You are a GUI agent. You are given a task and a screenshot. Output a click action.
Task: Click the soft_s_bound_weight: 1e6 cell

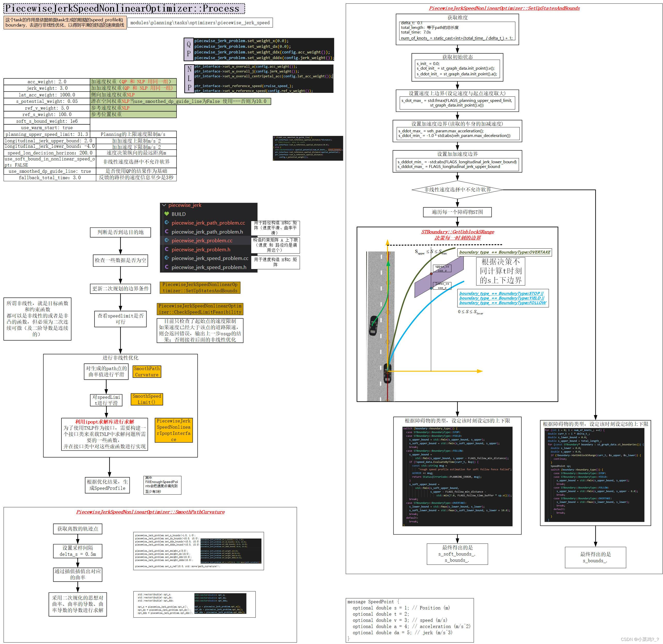(x=47, y=121)
